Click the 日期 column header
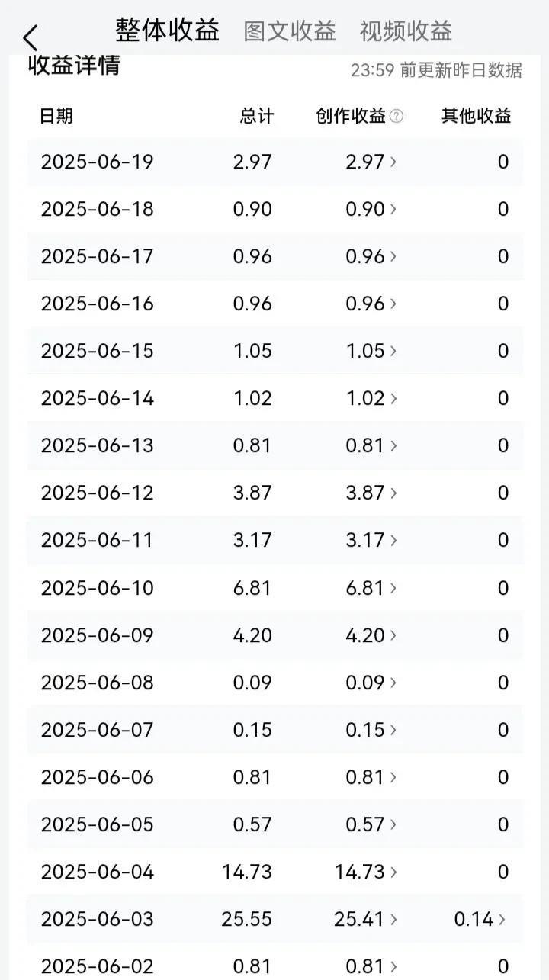Image resolution: width=549 pixels, height=980 pixels. [56, 116]
